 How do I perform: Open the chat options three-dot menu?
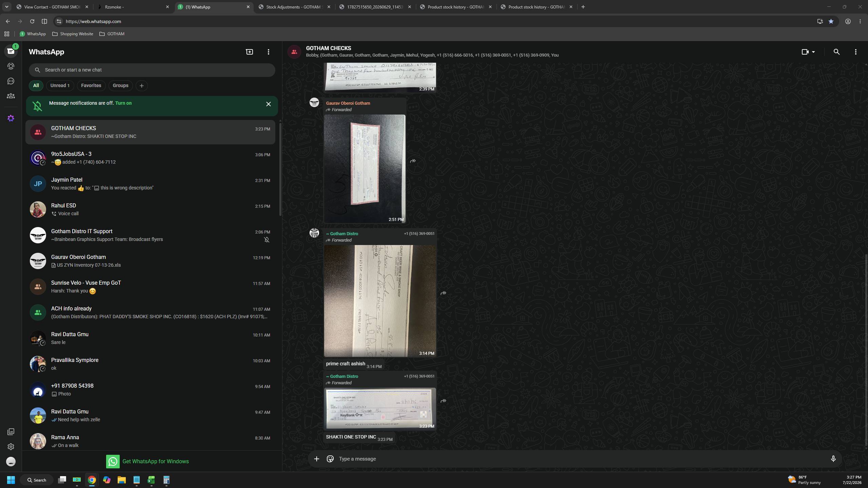[855, 52]
